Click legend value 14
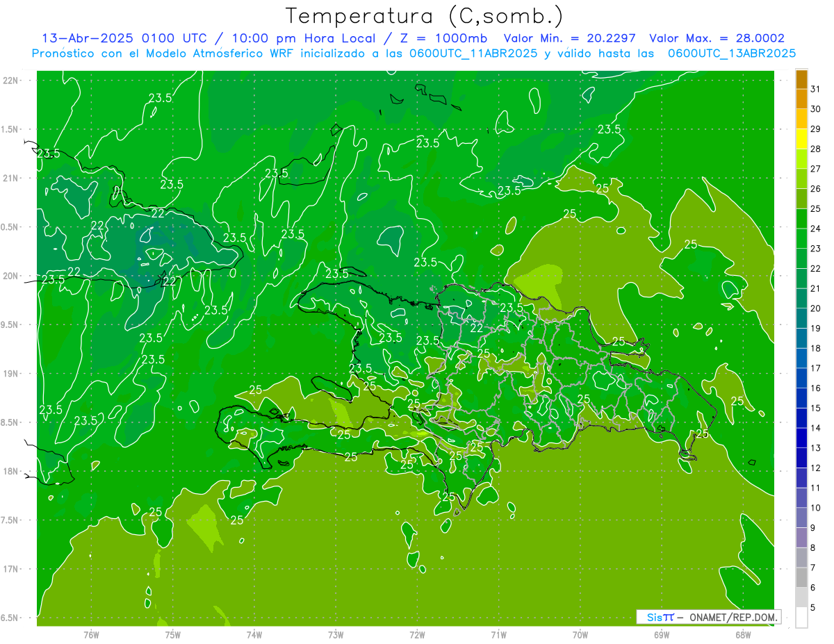This screenshot has width=834, height=644. [x=816, y=429]
